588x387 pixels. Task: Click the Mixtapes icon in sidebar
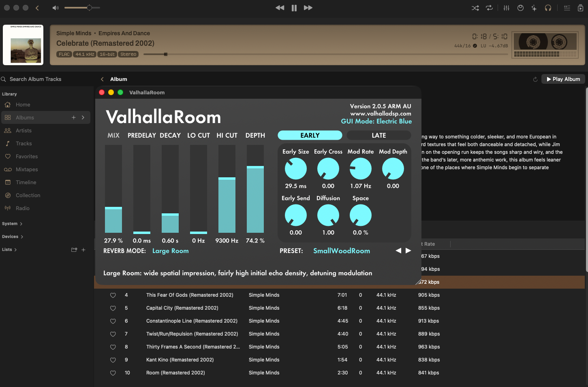pos(8,170)
